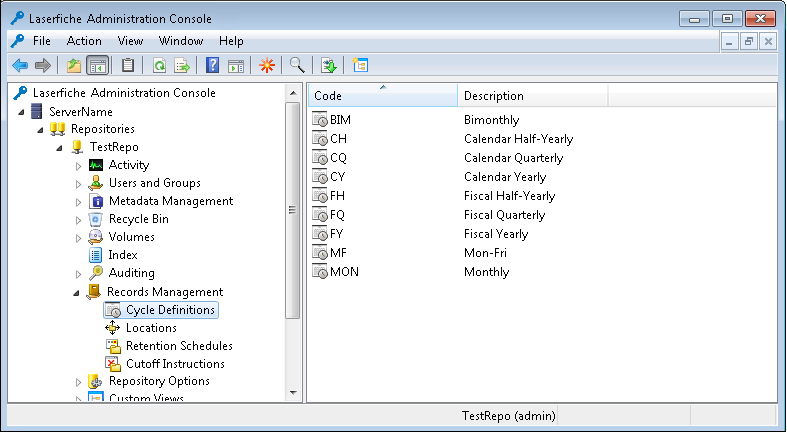The image size is (787, 432).
Task: Open the File menu
Action: pyautogui.click(x=42, y=41)
